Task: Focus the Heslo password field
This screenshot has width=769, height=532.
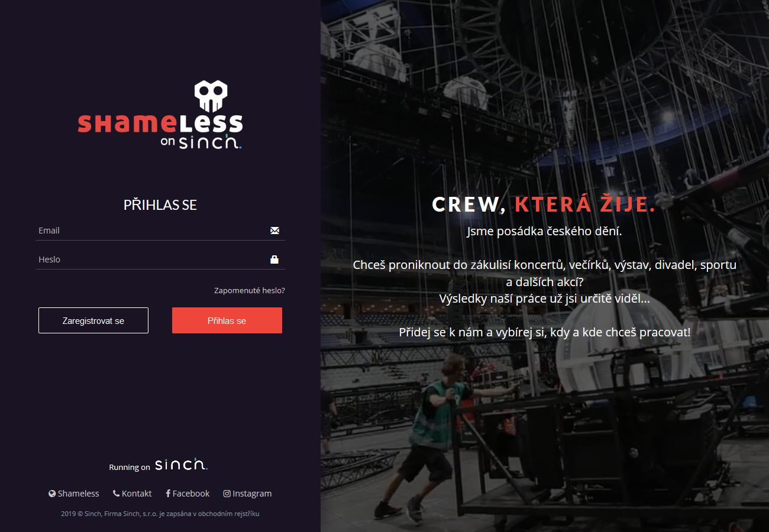Action: pyautogui.click(x=160, y=259)
